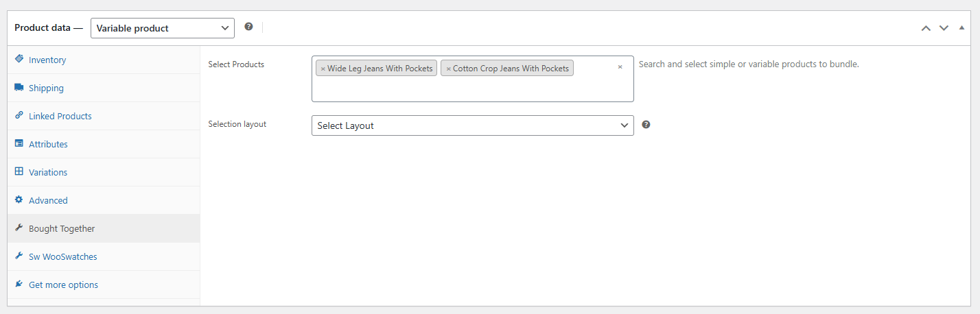Screen dimensions: 980x314
Task: Move Product data panel up
Action: (926, 28)
